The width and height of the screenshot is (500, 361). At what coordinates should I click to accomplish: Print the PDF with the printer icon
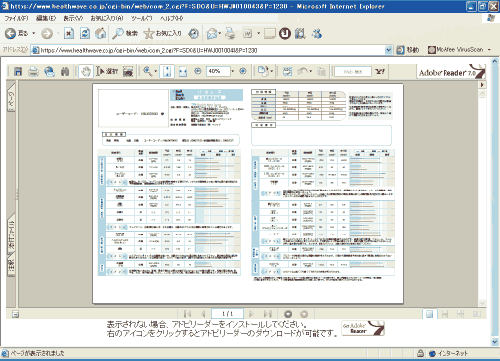[x=33, y=71]
